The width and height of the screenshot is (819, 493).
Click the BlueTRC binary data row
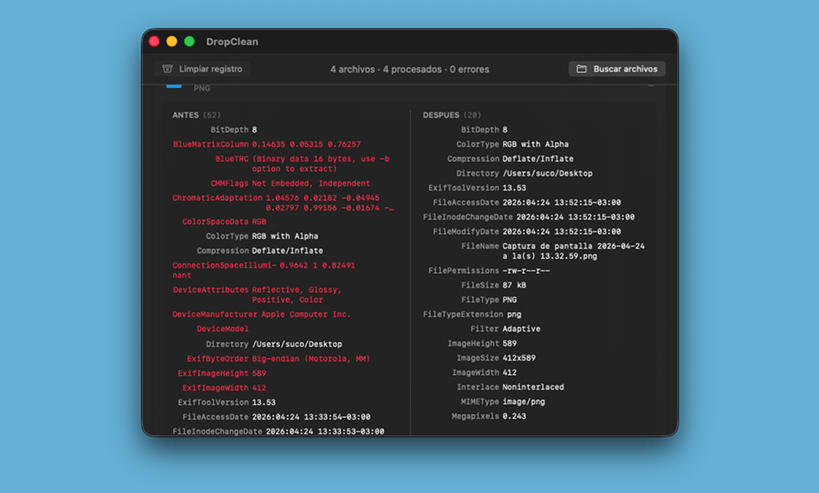tap(302, 163)
